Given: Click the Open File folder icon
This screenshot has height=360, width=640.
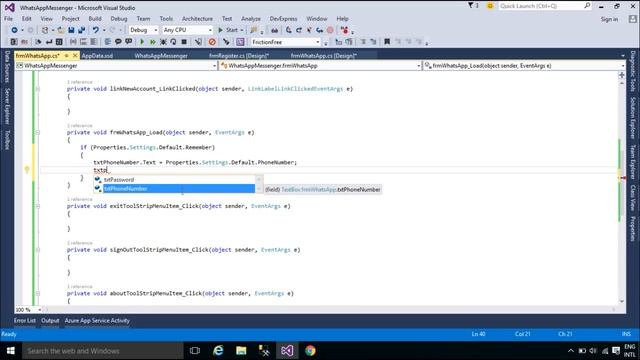Looking at the screenshot, I should pos(60,30).
